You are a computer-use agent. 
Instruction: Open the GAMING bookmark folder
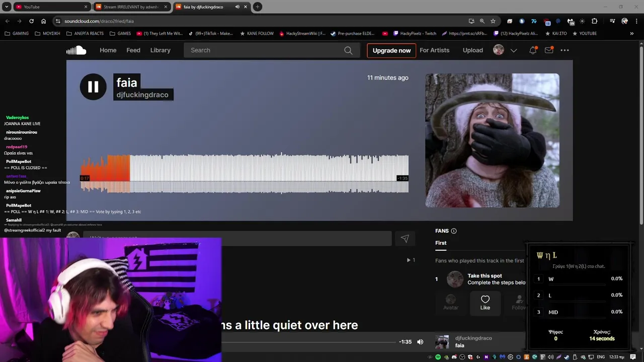coord(17,34)
